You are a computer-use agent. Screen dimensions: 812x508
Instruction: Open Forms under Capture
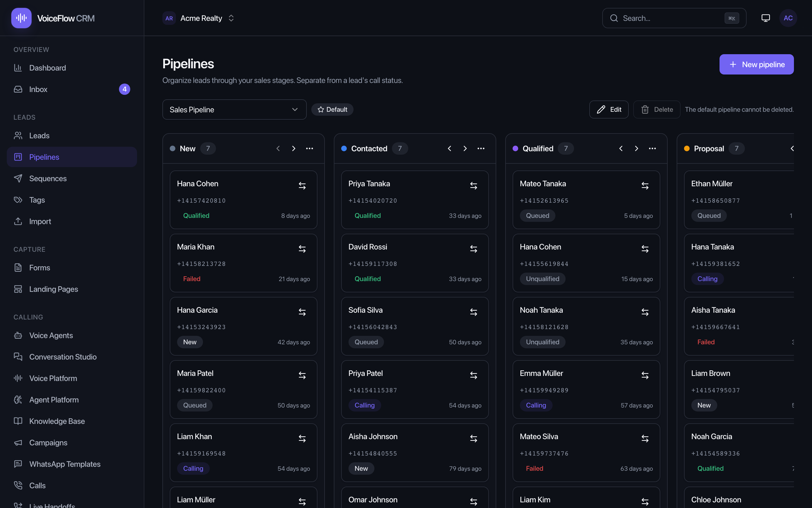tap(72, 268)
